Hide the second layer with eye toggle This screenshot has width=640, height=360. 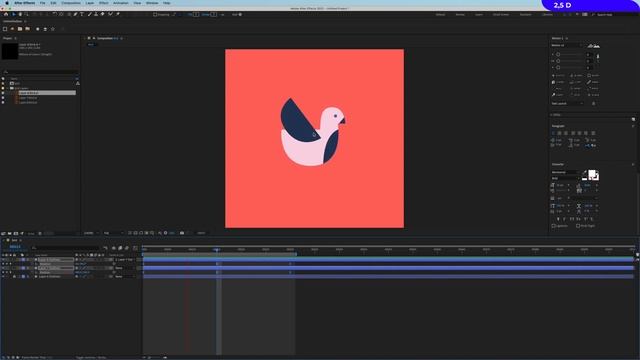(x=3, y=268)
